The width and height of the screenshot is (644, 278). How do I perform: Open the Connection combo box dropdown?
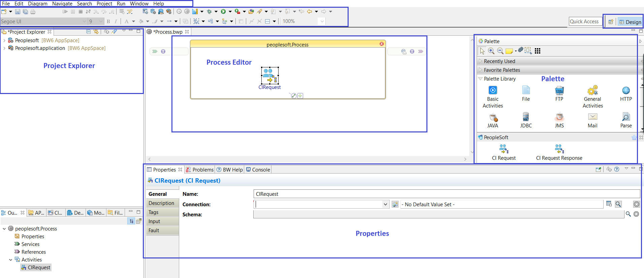[x=385, y=205]
